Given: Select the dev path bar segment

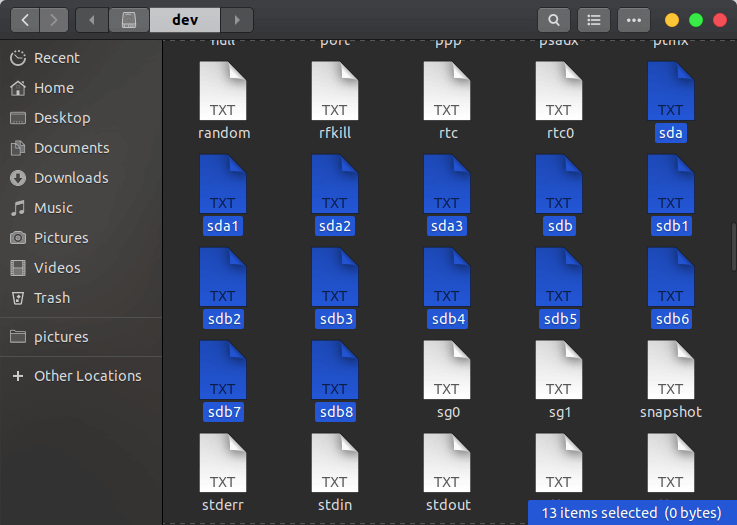Looking at the screenshot, I should tap(185, 20).
